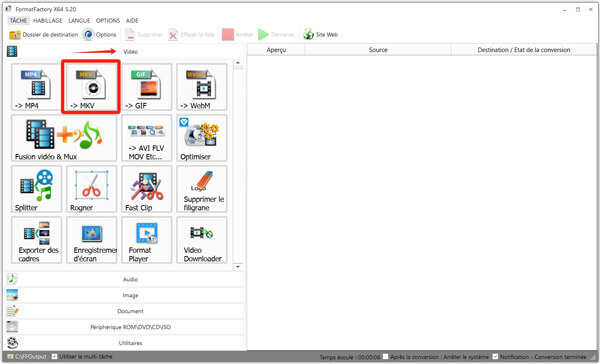Select the MKV conversion tile
The height and width of the screenshot is (364, 600).
pyautogui.click(x=91, y=87)
